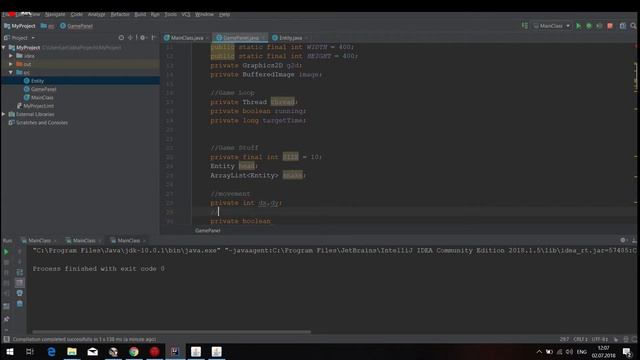Toggle soft-wrap icon in Run console toolbar

coord(20,272)
